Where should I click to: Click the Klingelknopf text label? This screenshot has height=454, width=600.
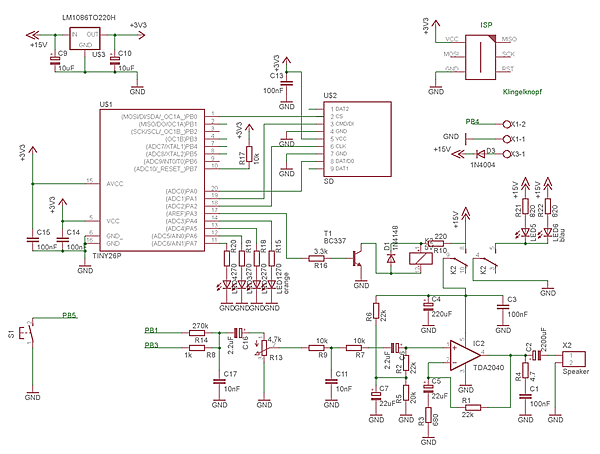(x=522, y=92)
